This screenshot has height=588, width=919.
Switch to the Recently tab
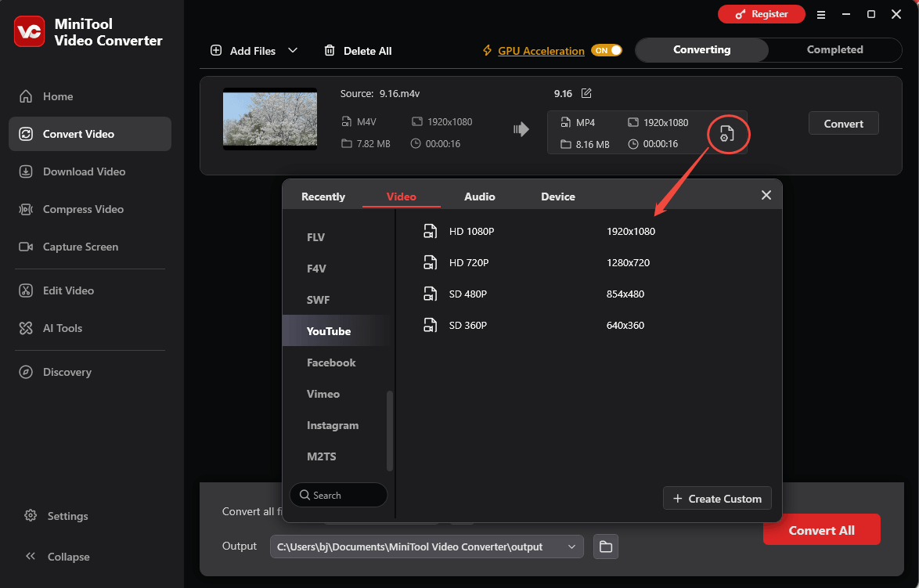[323, 197]
